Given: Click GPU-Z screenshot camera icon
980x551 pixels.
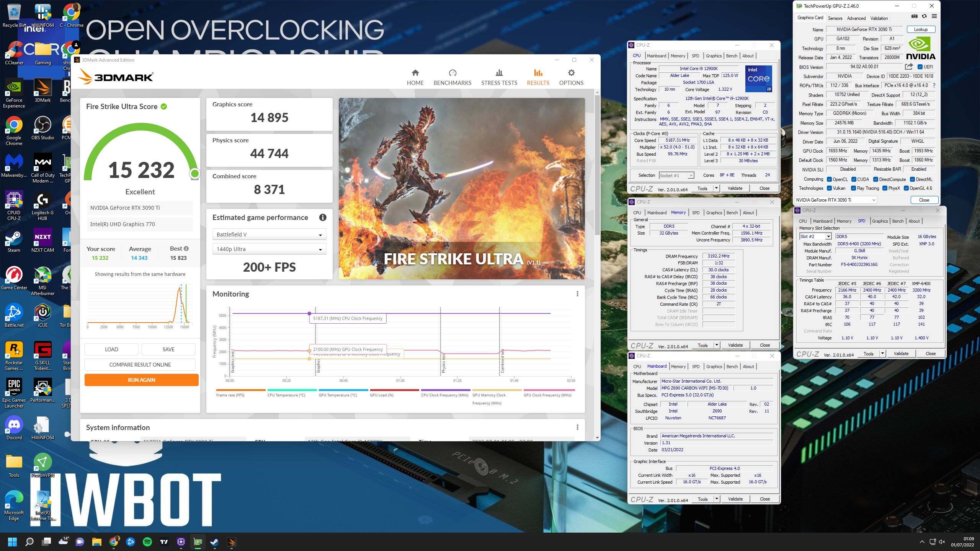Looking at the screenshot, I should coord(915,16).
